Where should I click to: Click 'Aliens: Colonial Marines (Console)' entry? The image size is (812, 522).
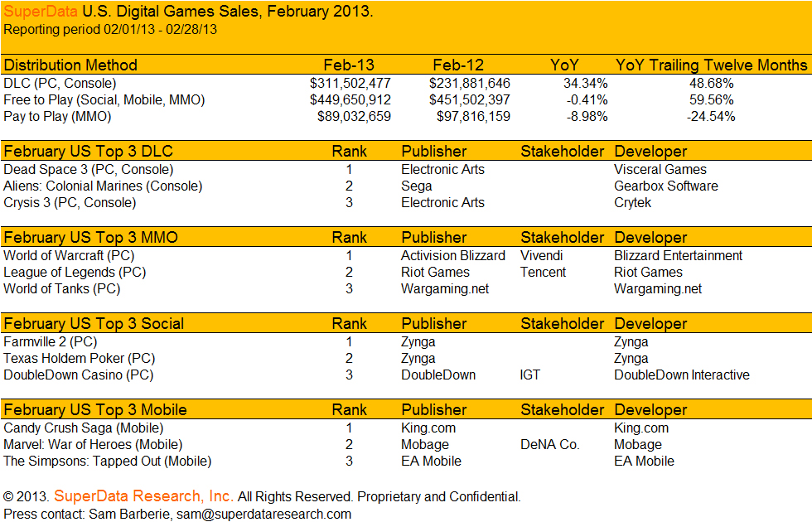[103, 186]
